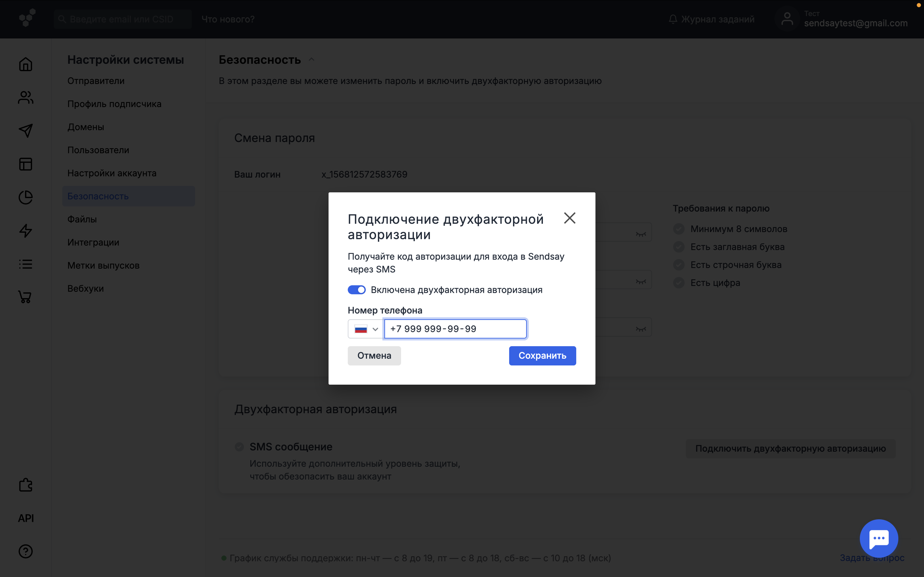Click the Отмена button

(374, 356)
